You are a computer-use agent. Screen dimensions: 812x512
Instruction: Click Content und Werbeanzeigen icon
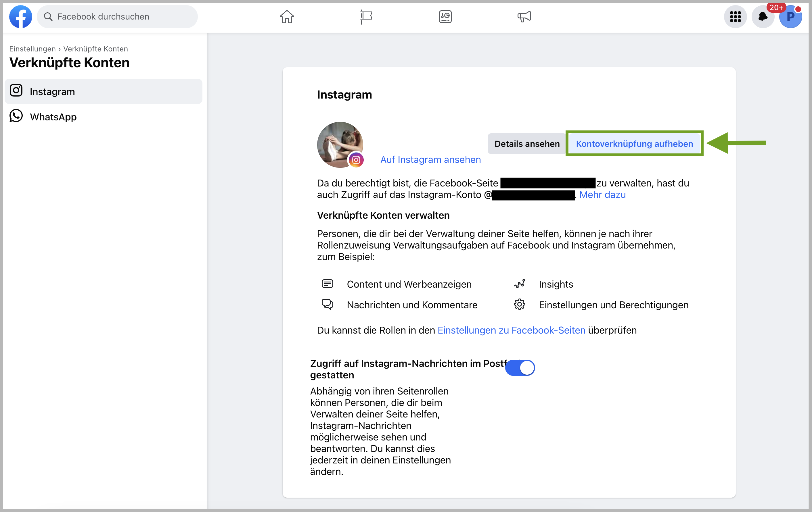coord(327,284)
